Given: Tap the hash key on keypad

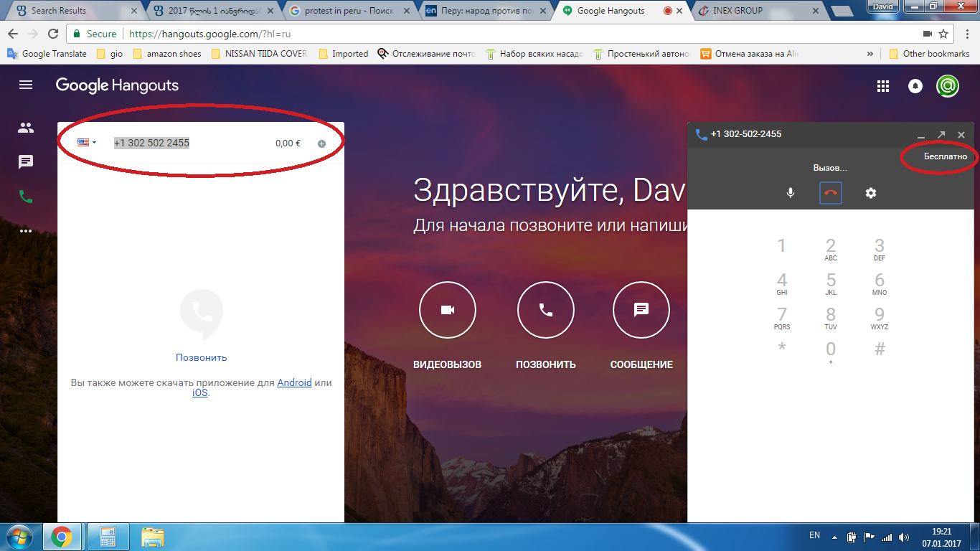Looking at the screenshot, I should (x=880, y=349).
